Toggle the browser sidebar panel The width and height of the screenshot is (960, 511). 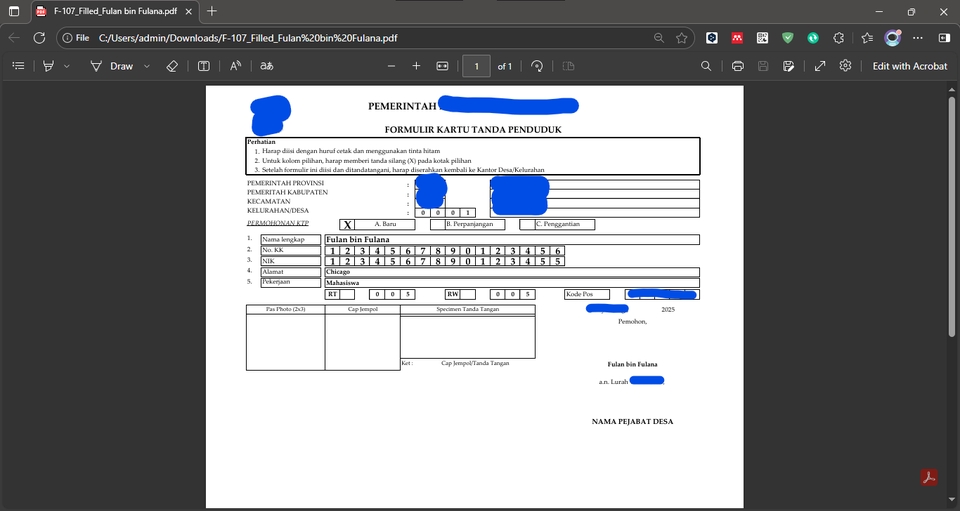(944, 38)
